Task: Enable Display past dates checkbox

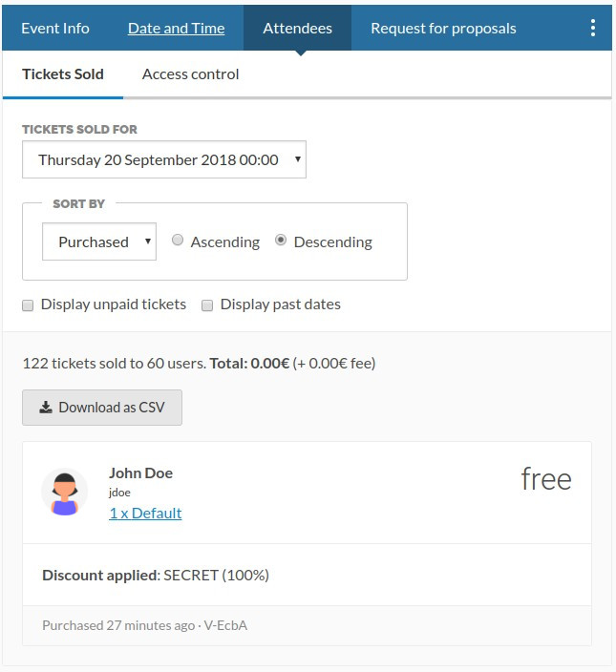Action: pyautogui.click(x=207, y=305)
